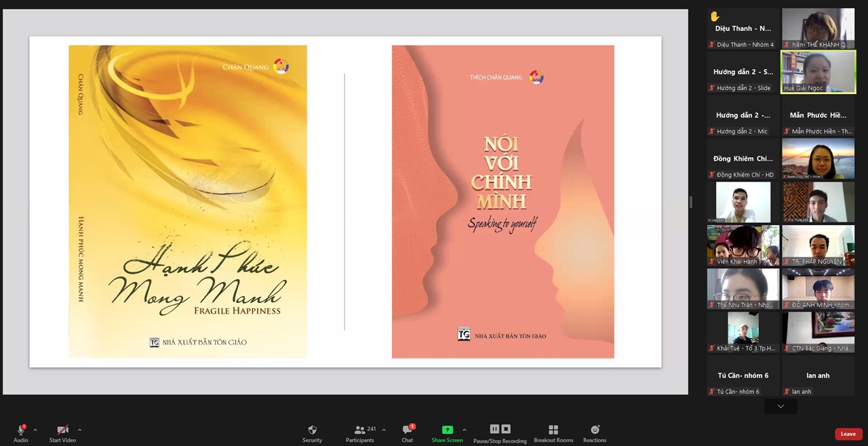The height and width of the screenshot is (446, 868).
Task: Click the round emblem beside Thích Chân Quang
Action: tap(536, 77)
